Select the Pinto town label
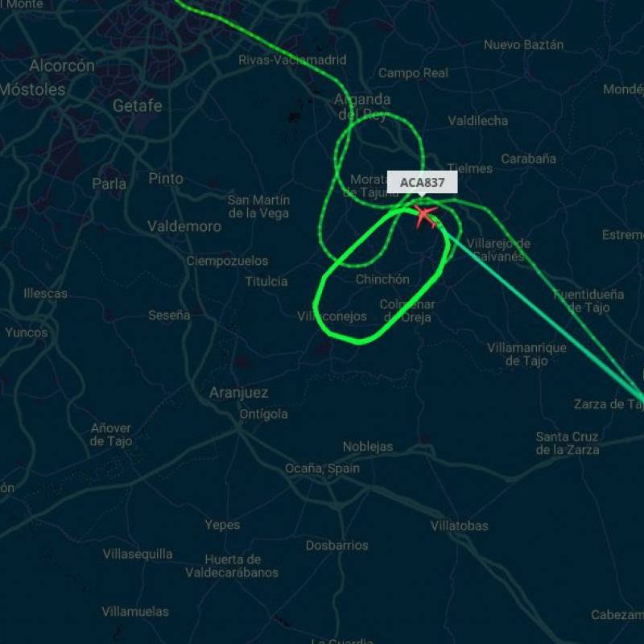This screenshot has height=644, width=644. [x=166, y=179]
